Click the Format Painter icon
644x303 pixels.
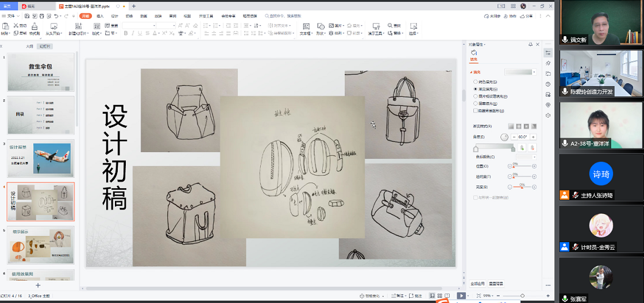point(34,26)
